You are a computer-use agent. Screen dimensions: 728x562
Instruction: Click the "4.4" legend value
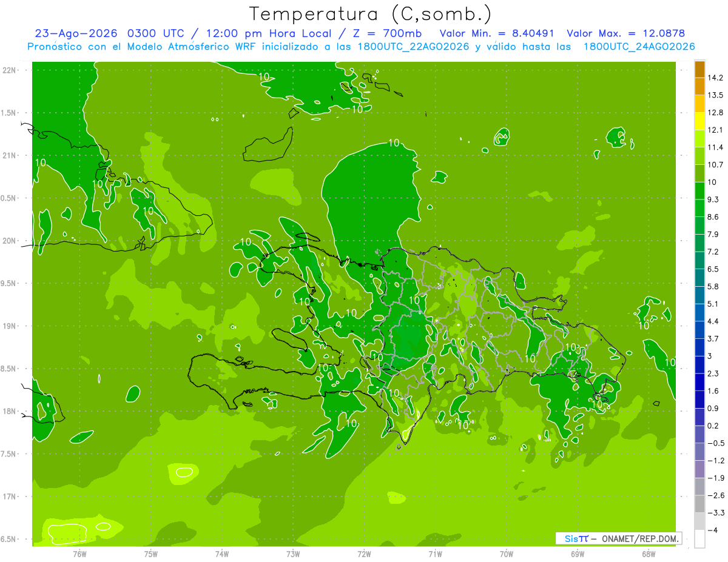click(713, 321)
